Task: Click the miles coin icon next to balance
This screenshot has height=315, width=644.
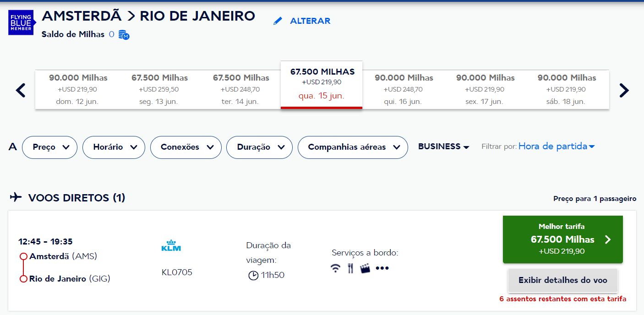Action: (x=124, y=35)
